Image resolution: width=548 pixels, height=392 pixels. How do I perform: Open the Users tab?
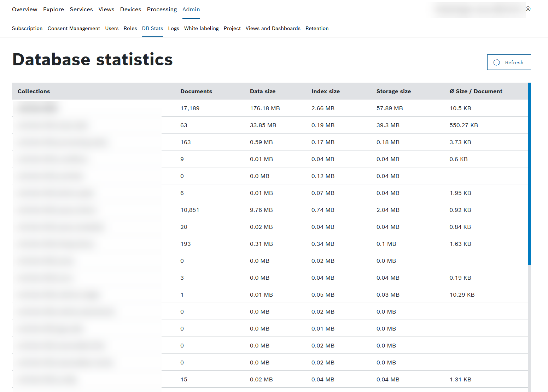tap(112, 28)
